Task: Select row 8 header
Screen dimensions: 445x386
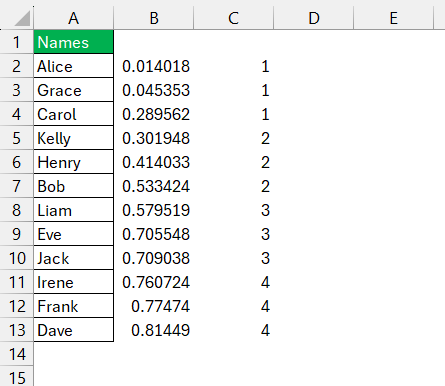Action: (x=17, y=210)
